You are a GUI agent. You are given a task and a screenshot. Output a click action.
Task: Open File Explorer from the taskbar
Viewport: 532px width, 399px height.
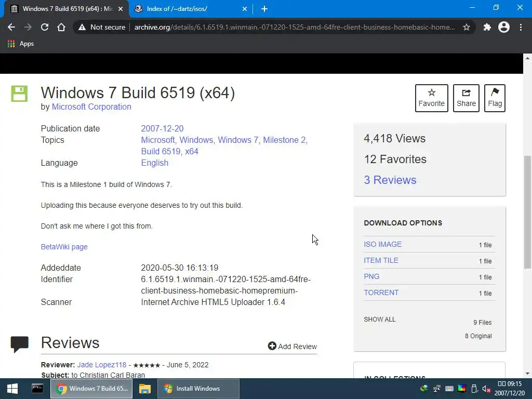tap(145, 389)
